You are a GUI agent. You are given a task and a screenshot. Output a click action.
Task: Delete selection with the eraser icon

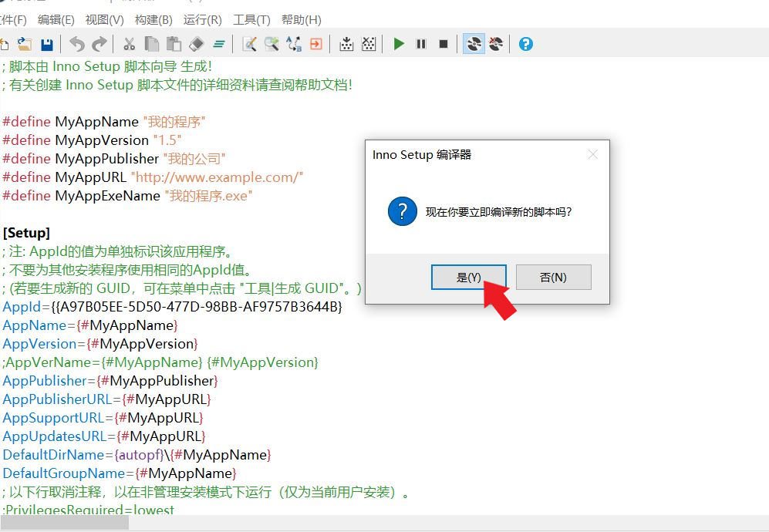(196, 44)
